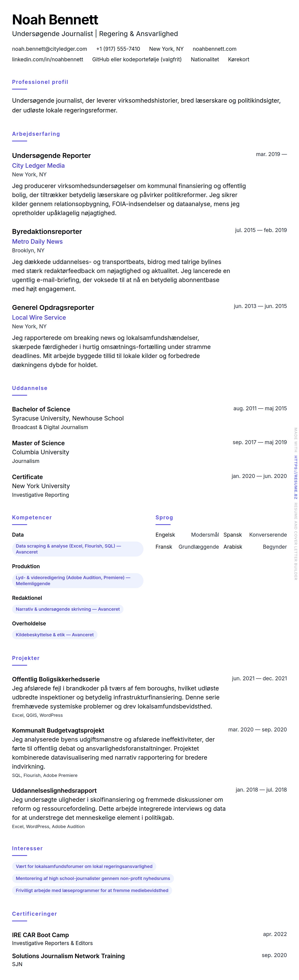Image resolution: width=299 pixels, height=980 pixels.
Task: Click the phone number +1 (917) 555-7410
Action: pos(118,49)
